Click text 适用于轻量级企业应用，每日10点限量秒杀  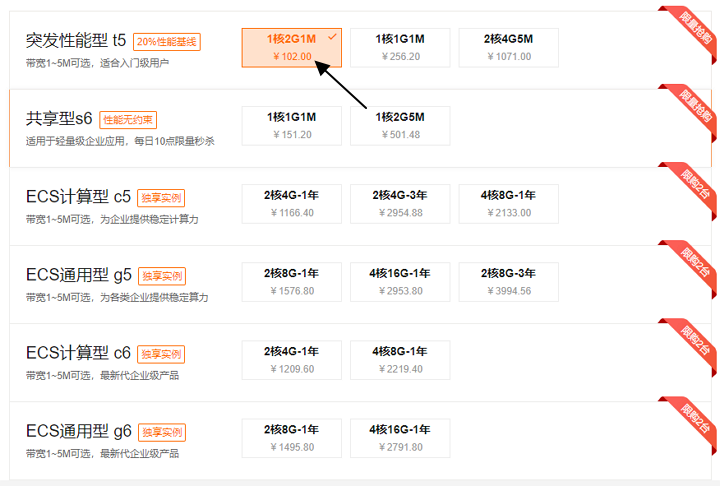(120, 141)
